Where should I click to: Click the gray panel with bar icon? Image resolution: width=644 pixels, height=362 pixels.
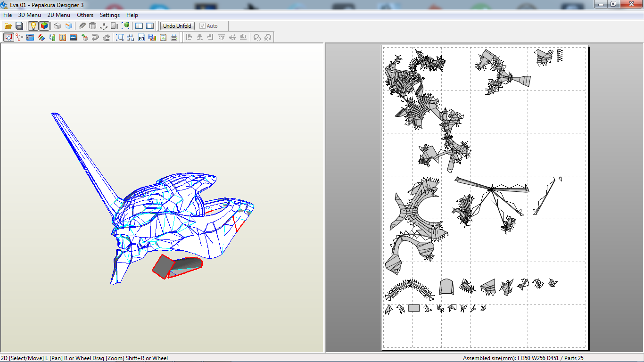pos(115,26)
